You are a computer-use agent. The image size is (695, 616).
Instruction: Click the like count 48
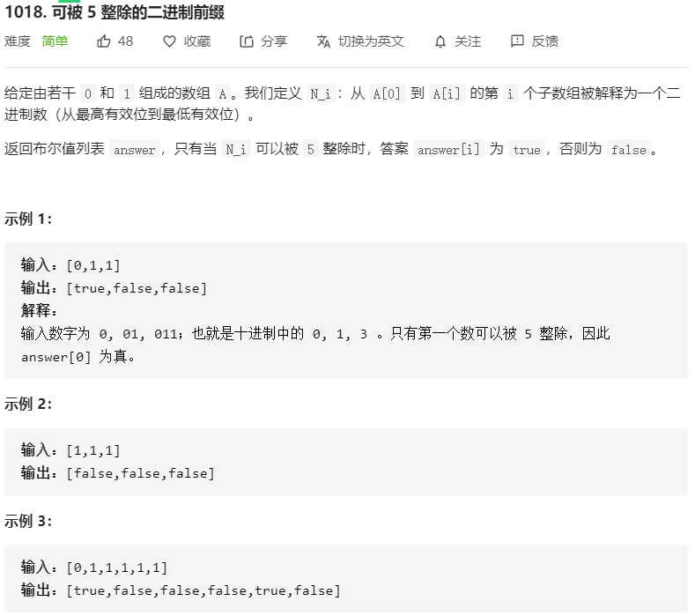[125, 41]
